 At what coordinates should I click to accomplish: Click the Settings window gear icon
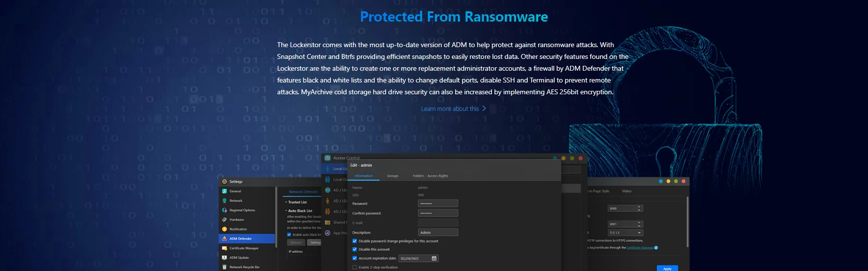click(x=224, y=182)
